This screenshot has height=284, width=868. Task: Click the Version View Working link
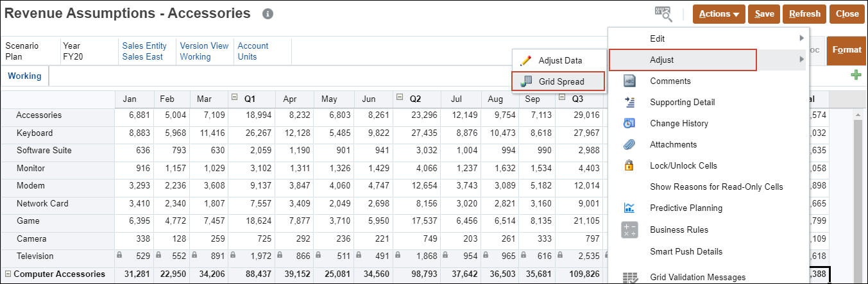coord(204,51)
